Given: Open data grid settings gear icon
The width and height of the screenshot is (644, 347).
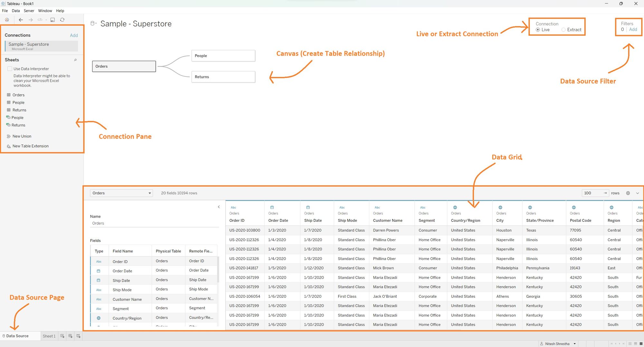Looking at the screenshot, I should (628, 193).
